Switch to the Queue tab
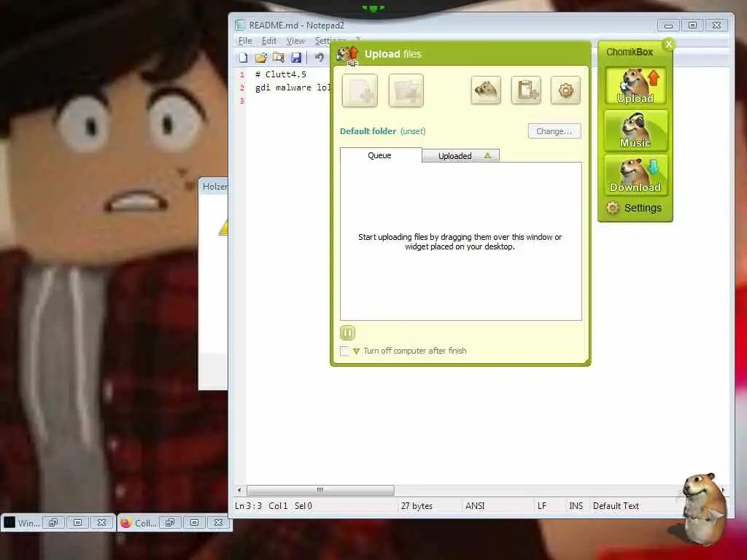Image resolution: width=747 pixels, height=560 pixels. pos(380,155)
